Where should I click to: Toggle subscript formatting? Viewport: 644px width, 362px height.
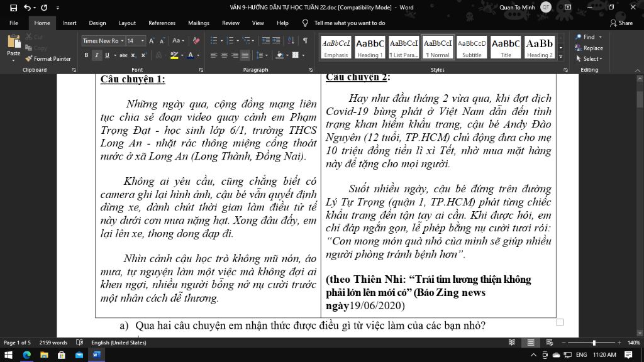[x=133, y=55]
